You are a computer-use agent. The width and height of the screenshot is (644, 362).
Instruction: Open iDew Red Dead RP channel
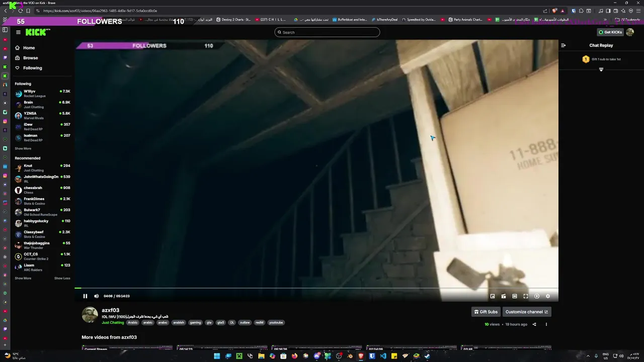(42, 127)
